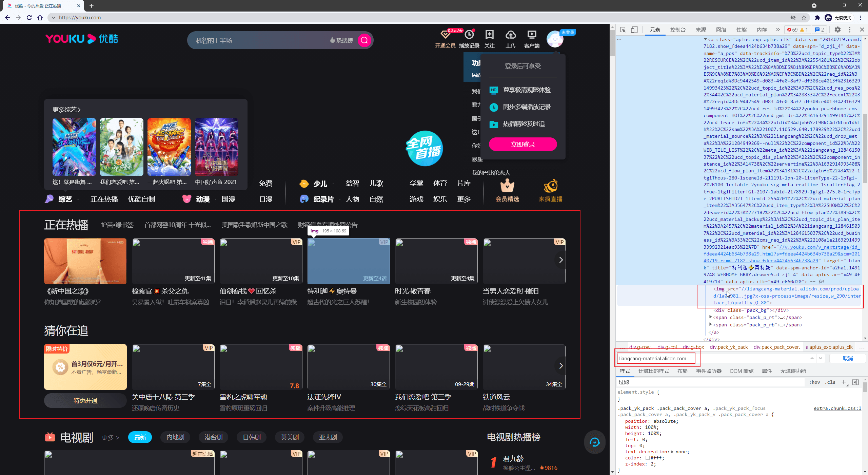
Task: Toggle DevTools device toolbar icon
Action: point(634,30)
